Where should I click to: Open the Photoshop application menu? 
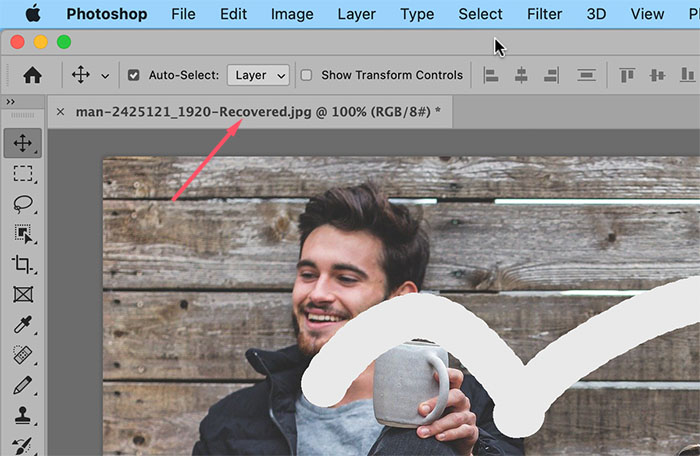click(x=107, y=14)
